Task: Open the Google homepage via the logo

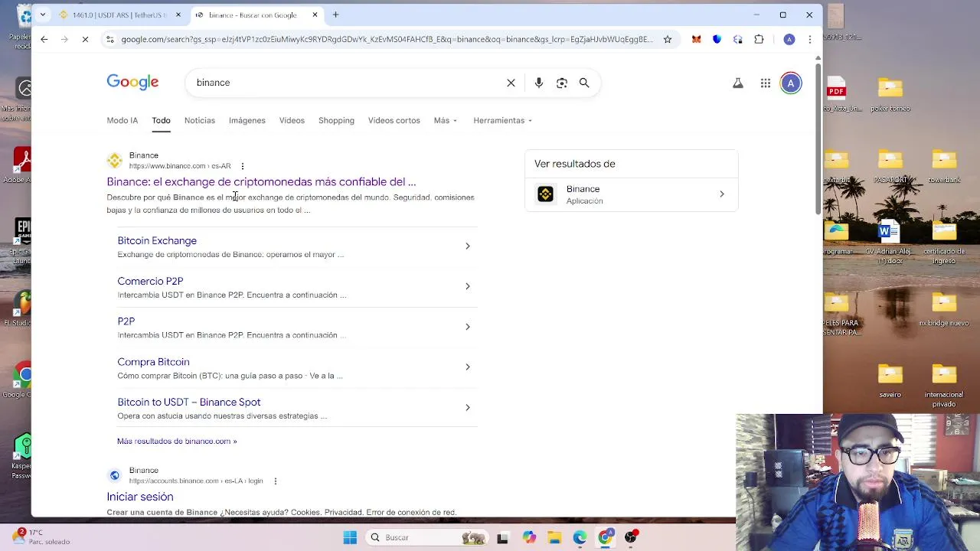Action: 132,82
